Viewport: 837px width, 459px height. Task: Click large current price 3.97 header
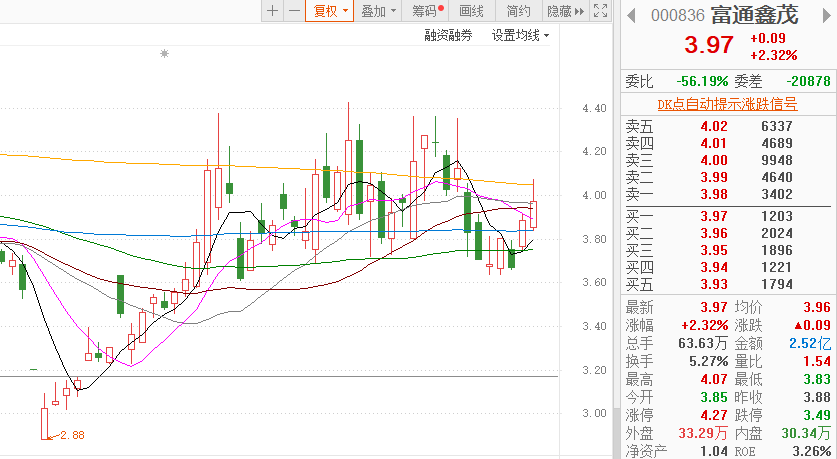[x=709, y=45]
